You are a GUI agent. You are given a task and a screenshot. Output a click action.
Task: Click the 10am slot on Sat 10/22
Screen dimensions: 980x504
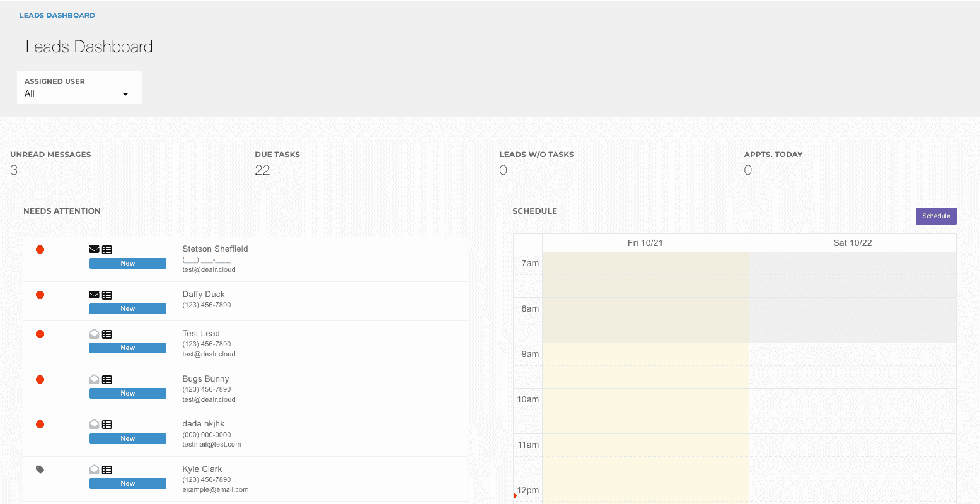(x=852, y=399)
